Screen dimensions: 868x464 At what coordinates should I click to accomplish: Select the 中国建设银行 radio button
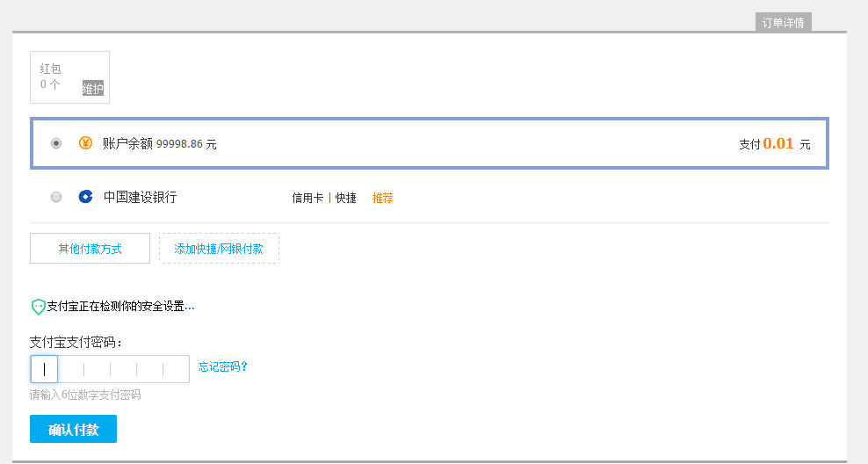coord(56,198)
